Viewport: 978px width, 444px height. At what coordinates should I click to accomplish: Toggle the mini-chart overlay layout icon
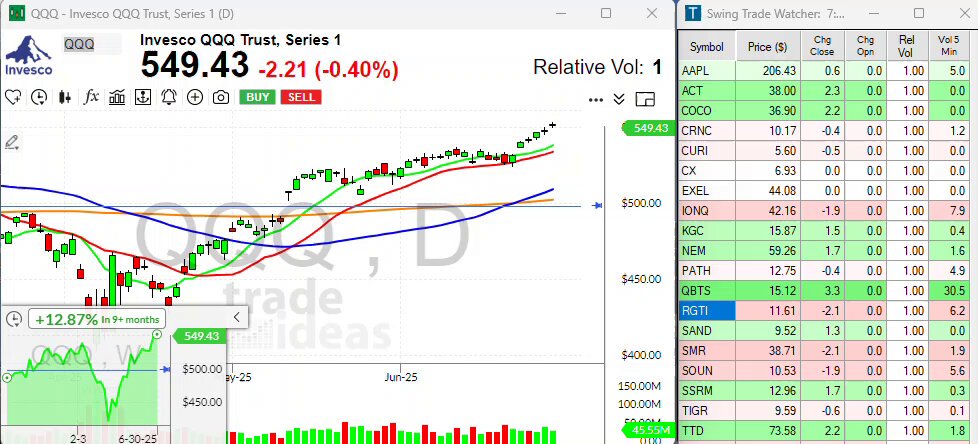click(x=646, y=99)
